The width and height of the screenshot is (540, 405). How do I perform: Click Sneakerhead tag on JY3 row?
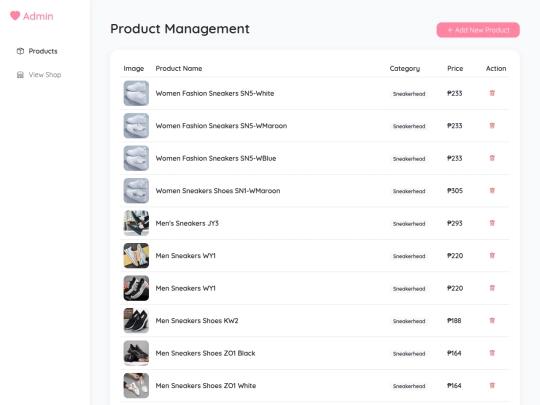pos(409,224)
